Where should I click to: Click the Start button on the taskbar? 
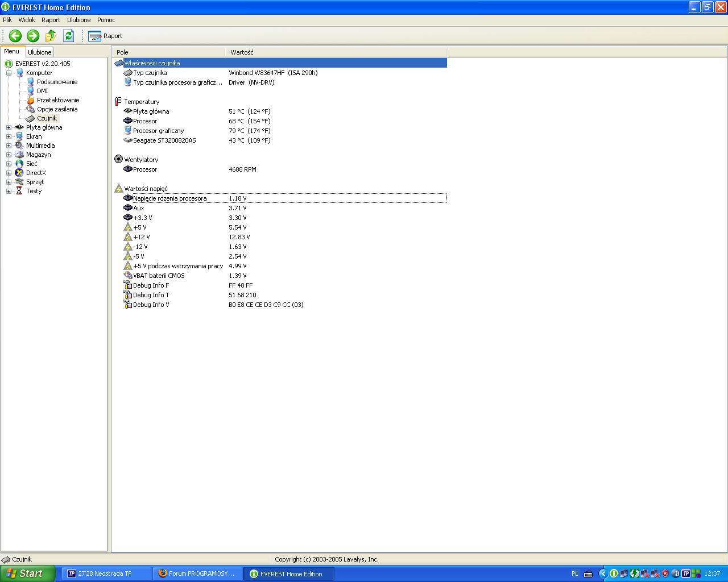click(28, 573)
